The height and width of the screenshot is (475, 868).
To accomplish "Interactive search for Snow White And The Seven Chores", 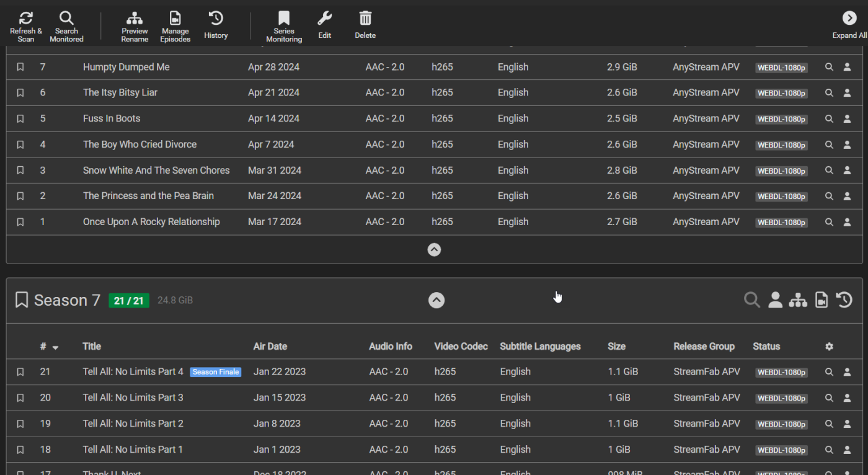I will coord(847,171).
